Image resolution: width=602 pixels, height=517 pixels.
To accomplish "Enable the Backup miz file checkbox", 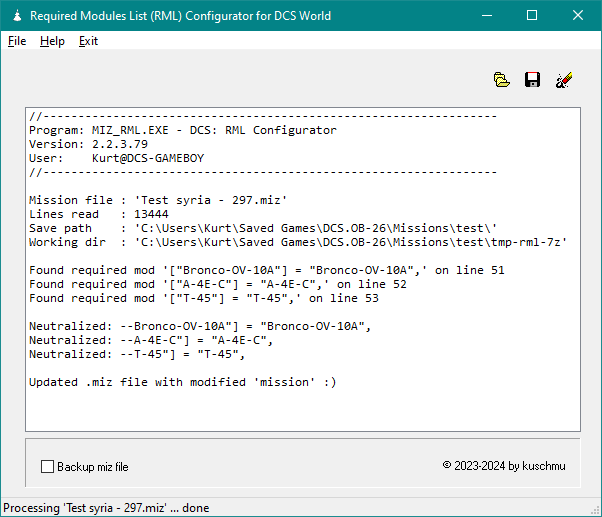I will [x=47, y=466].
